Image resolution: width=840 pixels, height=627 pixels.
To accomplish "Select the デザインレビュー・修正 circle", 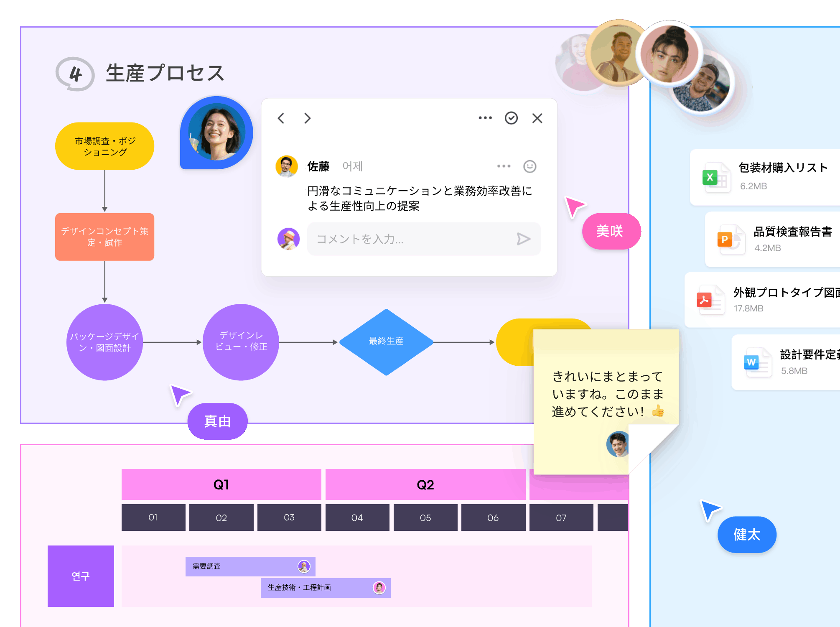I will tap(241, 342).
